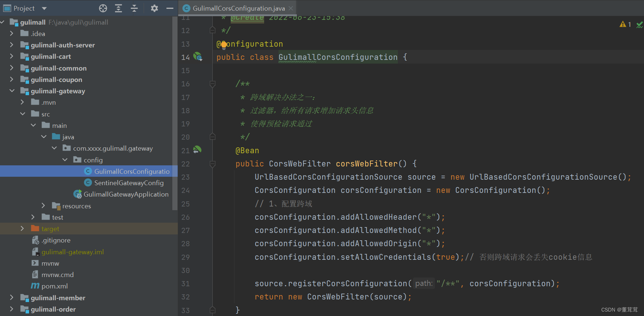Select the GulimallCorsConfiguration.java editor tab
The image size is (644, 316).
[x=238, y=8]
